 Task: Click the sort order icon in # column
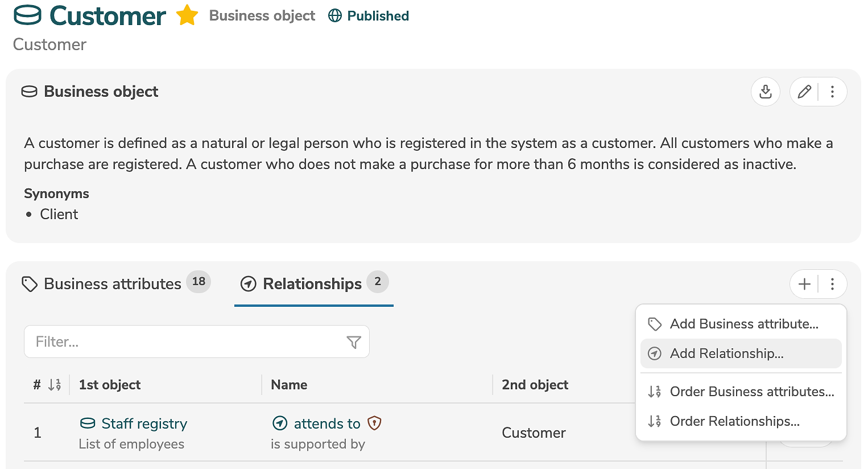click(x=55, y=385)
